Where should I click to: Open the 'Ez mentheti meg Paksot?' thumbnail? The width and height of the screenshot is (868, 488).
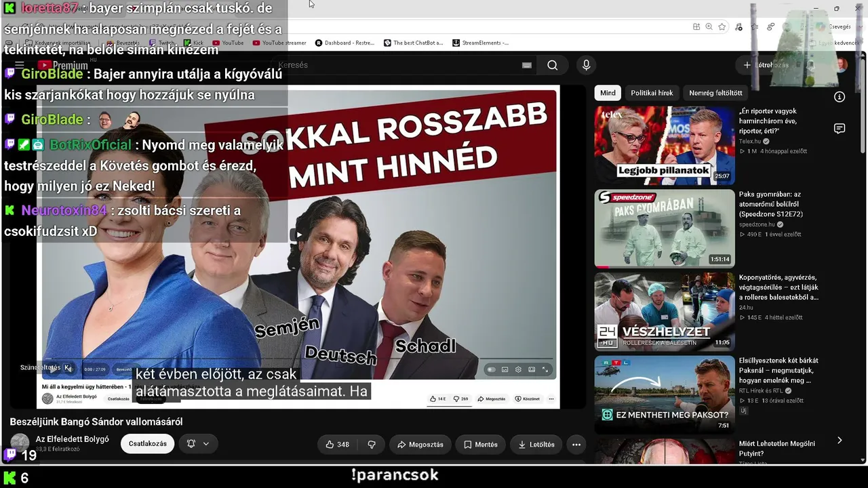665,395
